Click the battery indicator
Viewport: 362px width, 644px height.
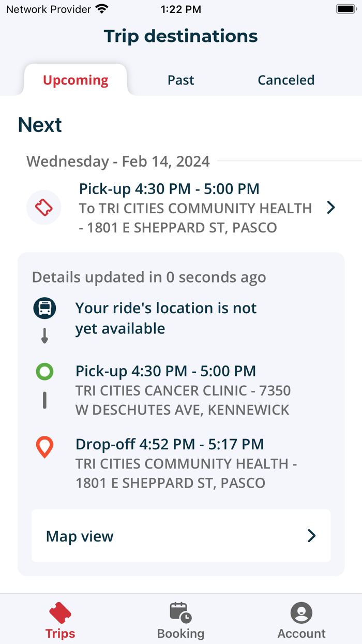click(x=344, y=8)
